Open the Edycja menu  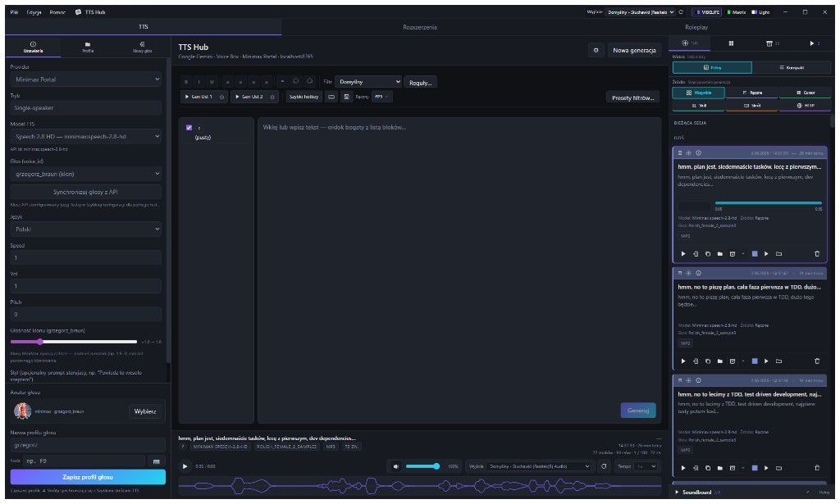tap(34, 11)
